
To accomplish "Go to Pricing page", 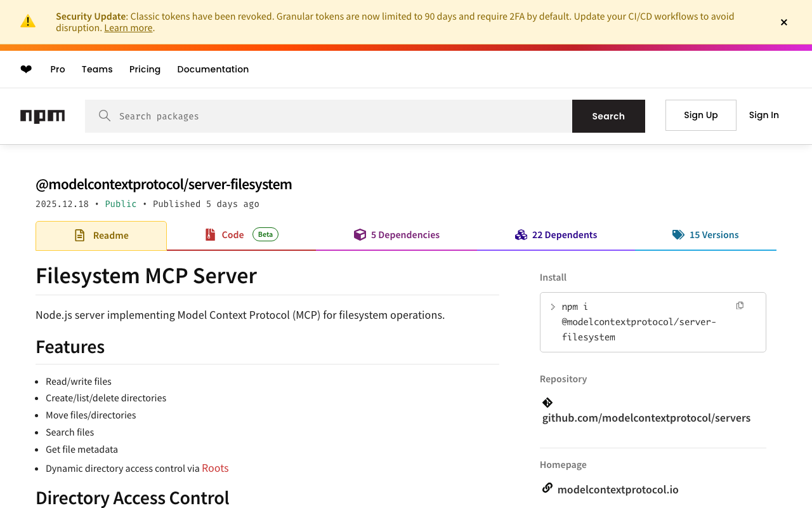I will [x=145, y=69].
